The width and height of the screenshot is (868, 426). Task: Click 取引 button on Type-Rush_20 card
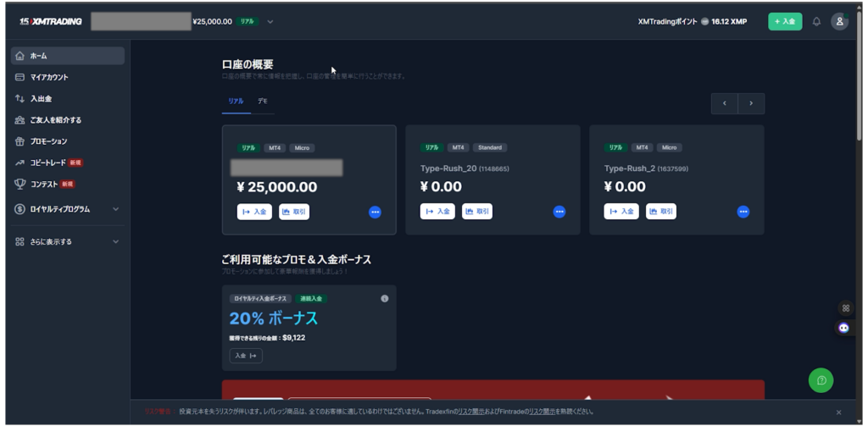[477, 212]
